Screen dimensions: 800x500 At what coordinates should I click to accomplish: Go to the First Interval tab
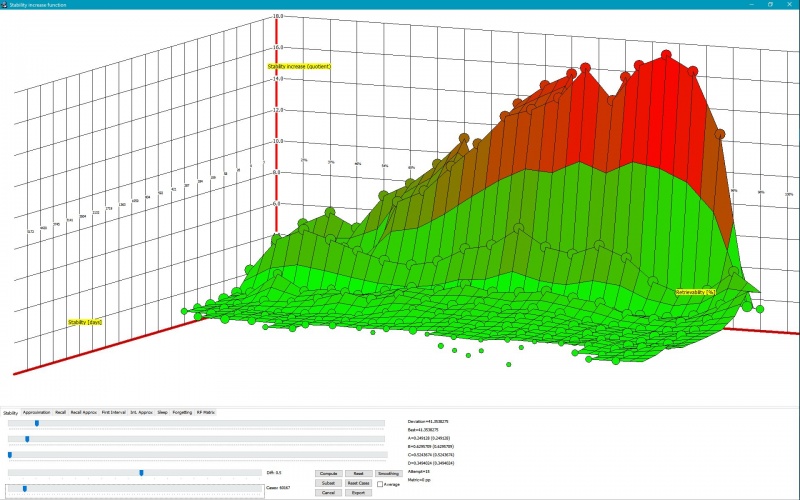[x=112, y=412]
